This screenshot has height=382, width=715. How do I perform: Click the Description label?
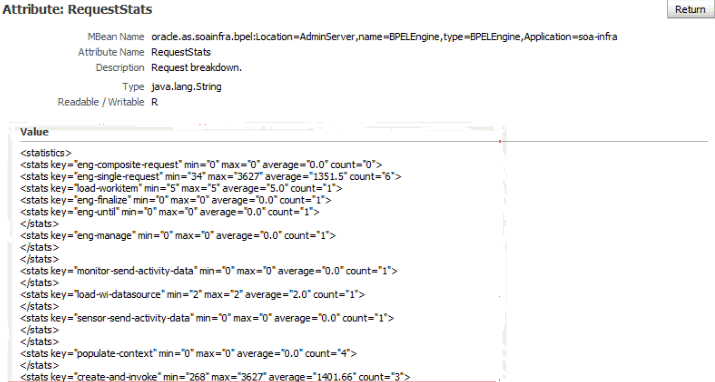point(120,67)
